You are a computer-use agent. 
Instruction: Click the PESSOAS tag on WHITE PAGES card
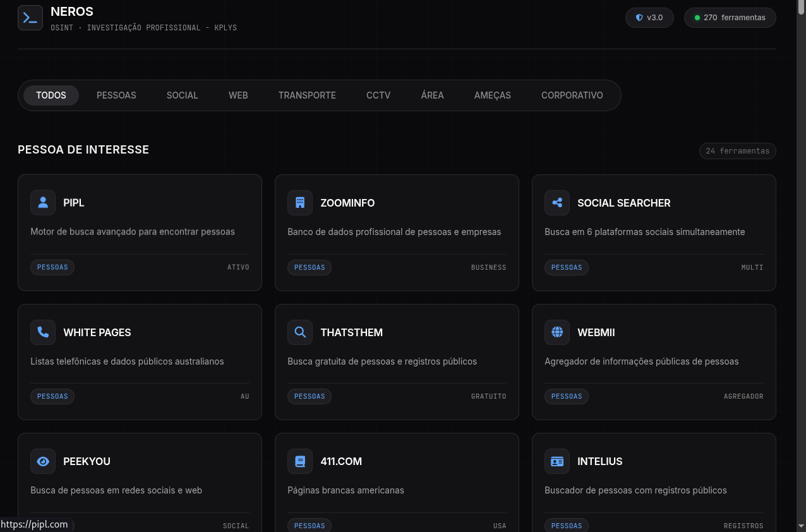(x=52, y=396)
